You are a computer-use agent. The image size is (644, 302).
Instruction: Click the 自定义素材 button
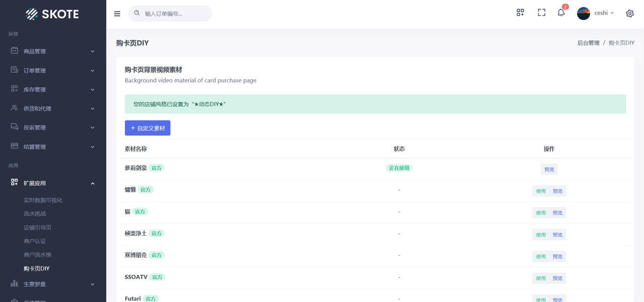[147, 128]
